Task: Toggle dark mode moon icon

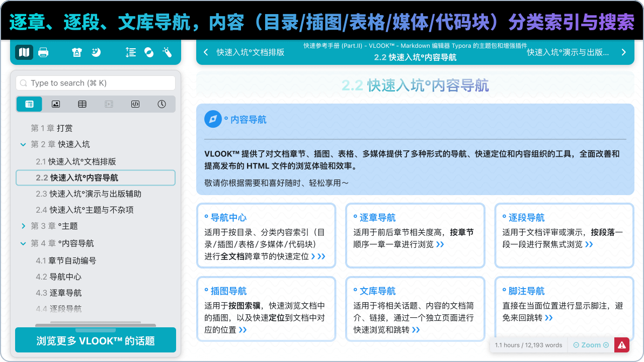Action: [x=96, y=52]
